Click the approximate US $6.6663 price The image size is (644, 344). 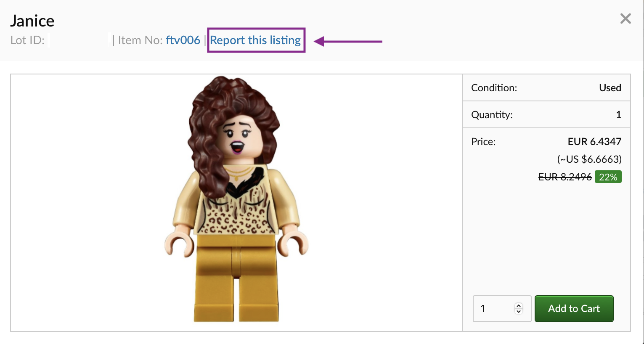pyautogui.click(x=589, y=159)
